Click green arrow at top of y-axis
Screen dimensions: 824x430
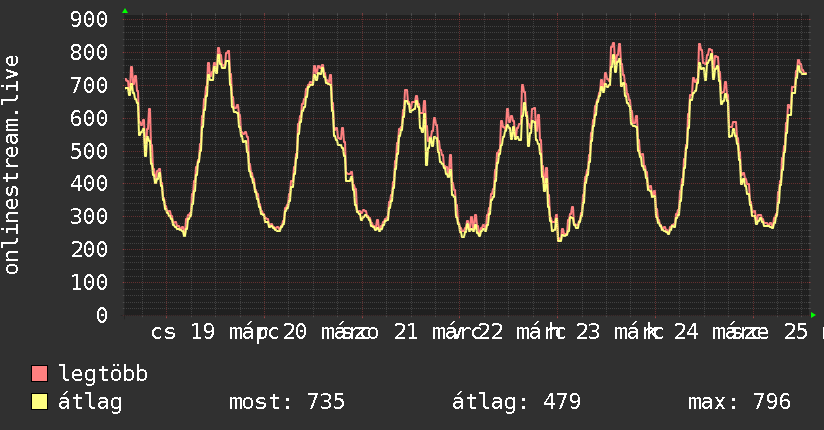coord(125,11)
